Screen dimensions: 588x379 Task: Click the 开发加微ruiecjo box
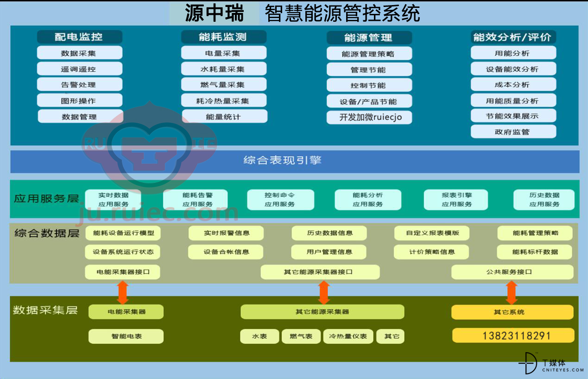[x=369, y=117]
